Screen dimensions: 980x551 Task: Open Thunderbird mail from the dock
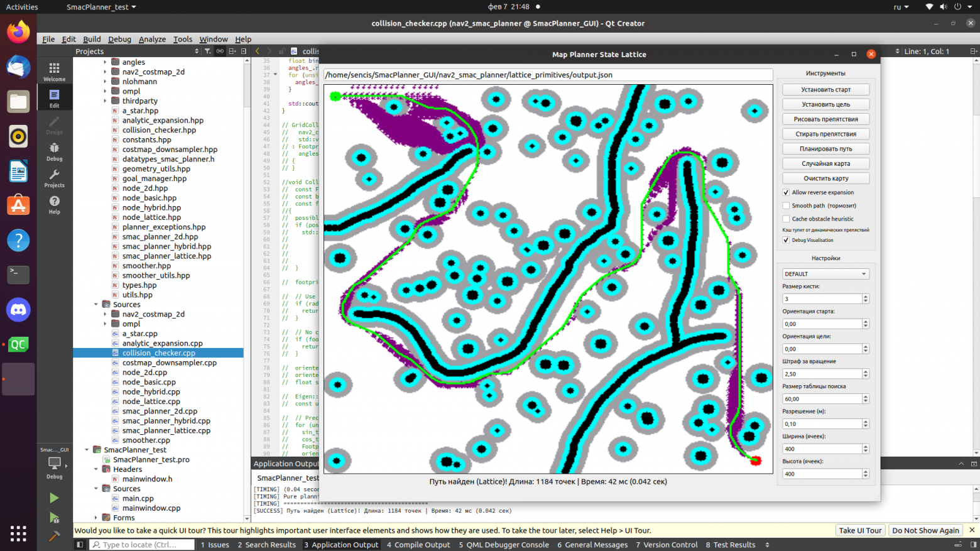coord(18,67)
